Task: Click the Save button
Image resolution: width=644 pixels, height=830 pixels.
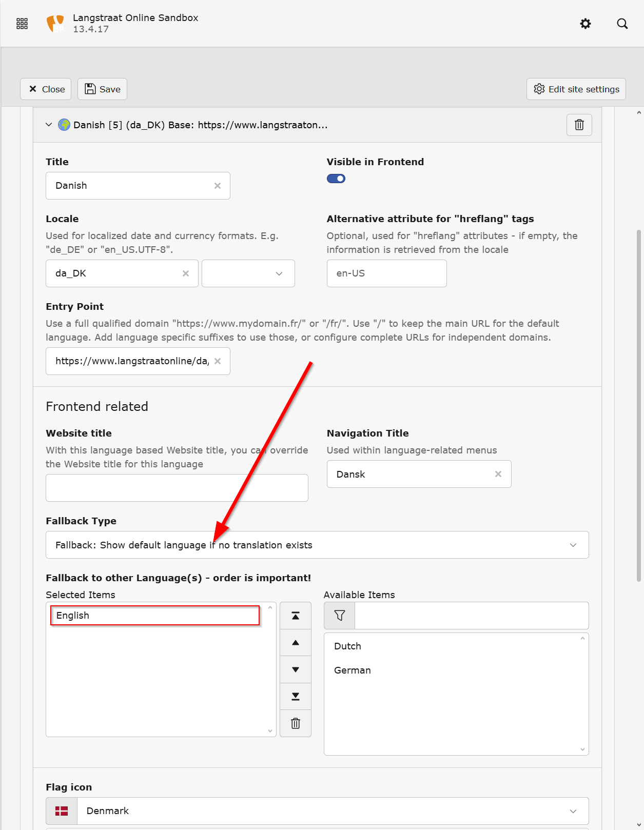Action: tap(103, 89)
